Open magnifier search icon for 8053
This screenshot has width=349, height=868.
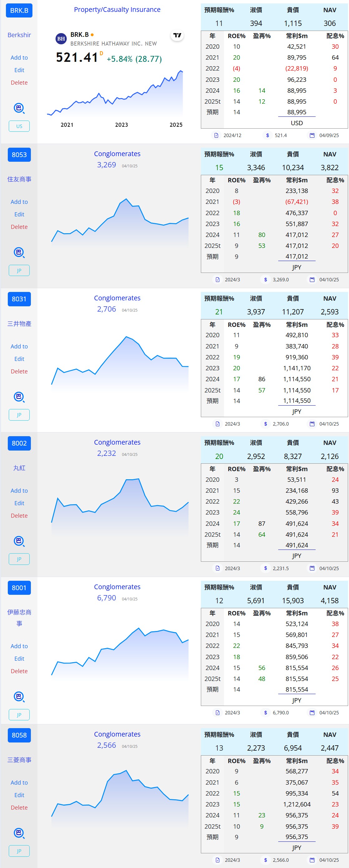(x=19, y=253)
